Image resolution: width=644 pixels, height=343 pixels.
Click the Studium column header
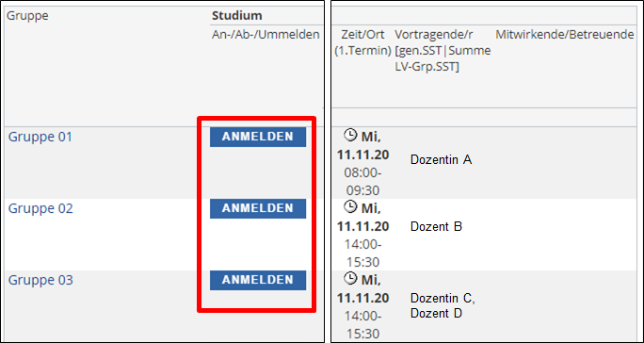pos(237,16)
